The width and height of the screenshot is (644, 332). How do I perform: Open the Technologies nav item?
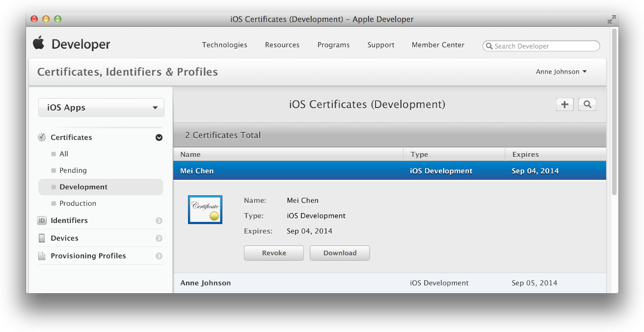pos(225,45)
